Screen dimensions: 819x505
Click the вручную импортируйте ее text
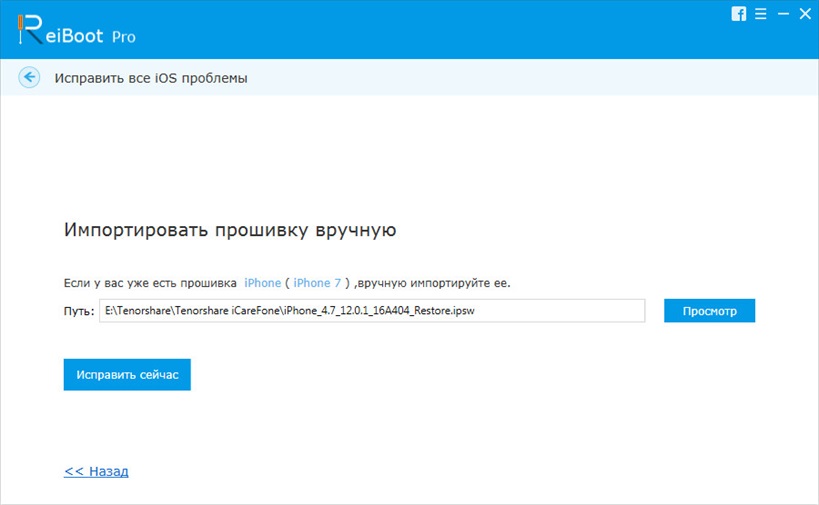440,283
